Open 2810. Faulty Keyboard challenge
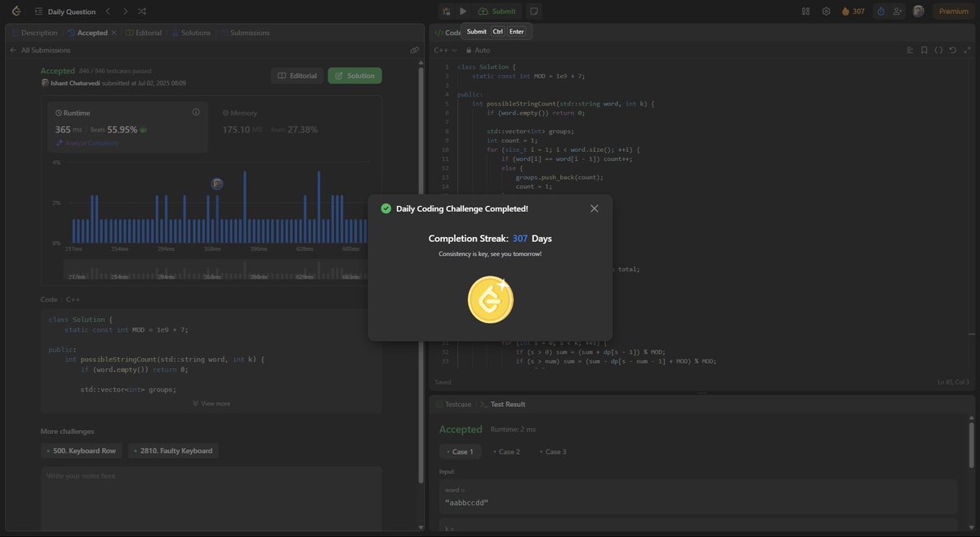 click(x=173, y=450)
